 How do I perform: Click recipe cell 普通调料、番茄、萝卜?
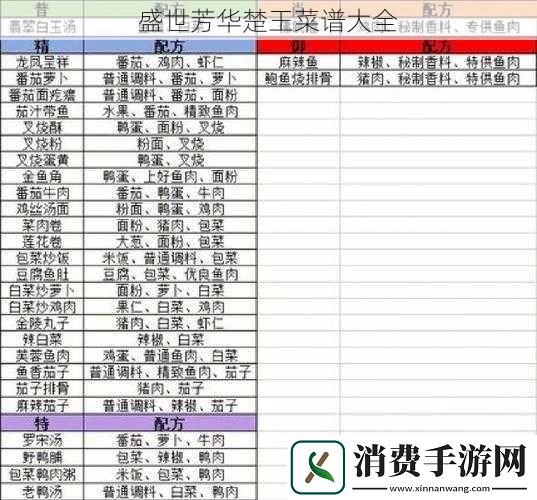coord(170,79)
